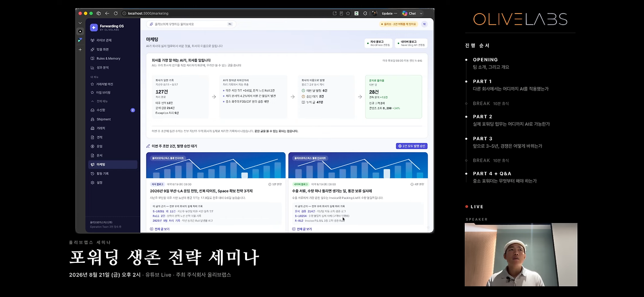
Task: Open 전체 글 보기 on the 수출 서류 article
Action: pos(302,229)
